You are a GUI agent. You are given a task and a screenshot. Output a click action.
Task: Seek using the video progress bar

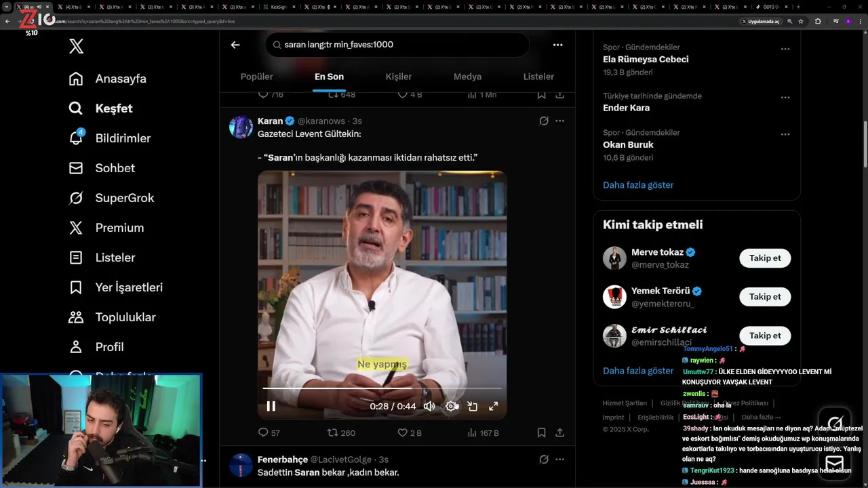pyautogui.click(x=382, y=388)
